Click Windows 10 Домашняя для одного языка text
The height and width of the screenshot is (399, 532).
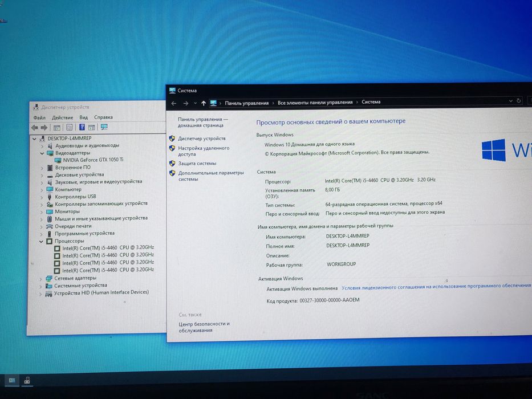[x=310, y=144]
